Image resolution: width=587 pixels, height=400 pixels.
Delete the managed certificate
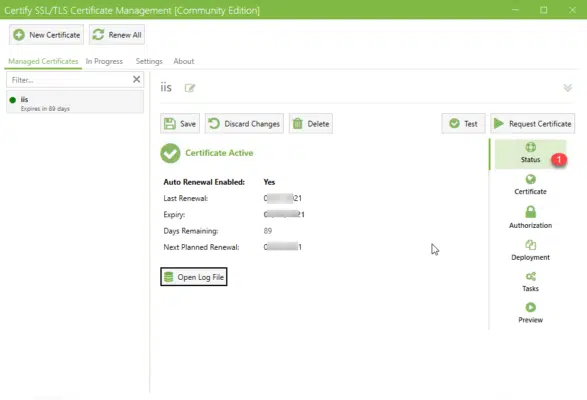point(311,124)
